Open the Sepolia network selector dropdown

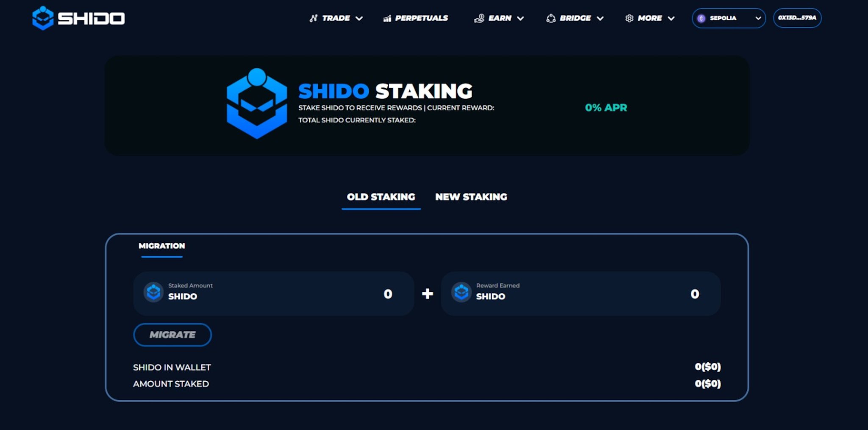(729, 18)
